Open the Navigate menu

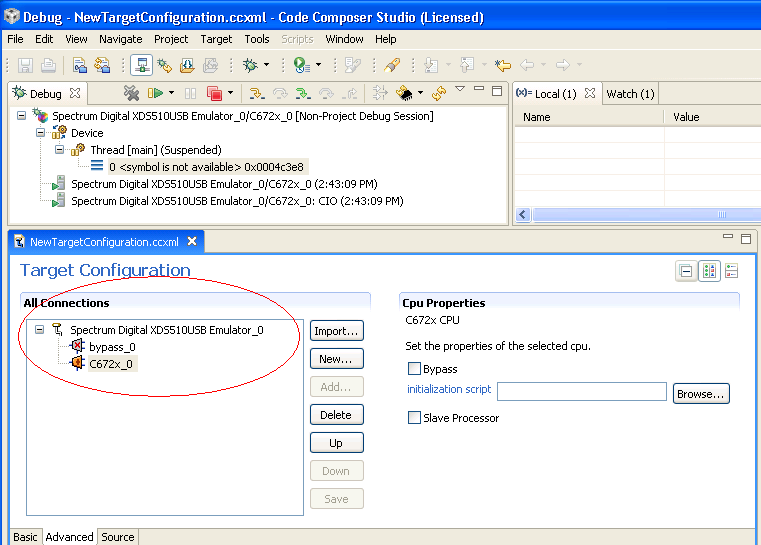120,39
